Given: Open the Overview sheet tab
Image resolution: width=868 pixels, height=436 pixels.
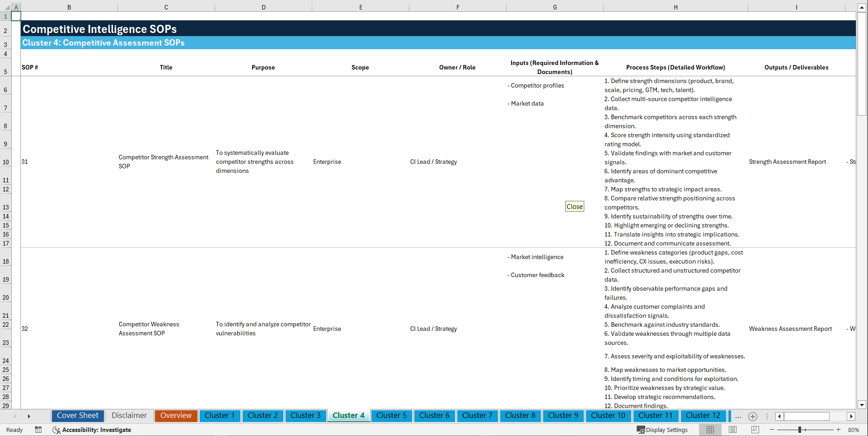Looking at the screenshot, I should pyautogui.click(x=176, y=415).
